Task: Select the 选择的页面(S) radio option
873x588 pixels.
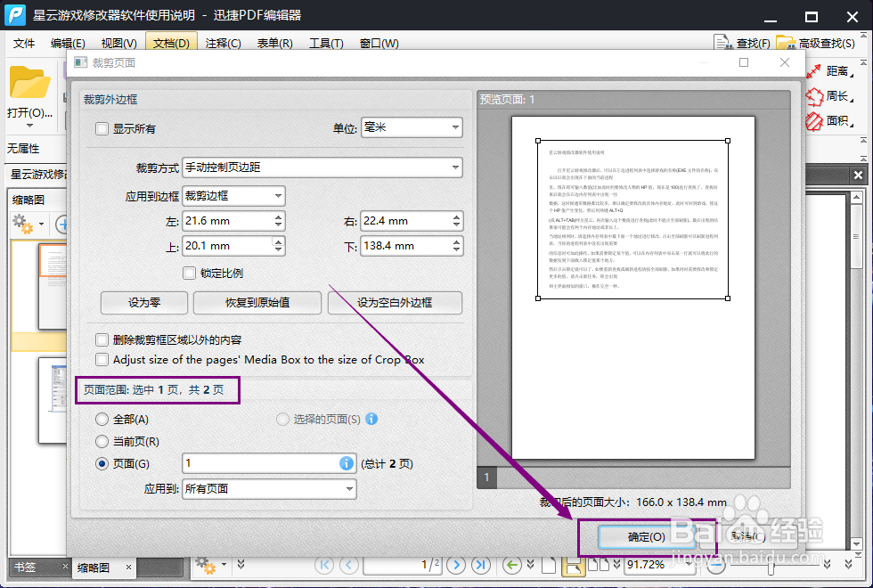Action: 283,419
